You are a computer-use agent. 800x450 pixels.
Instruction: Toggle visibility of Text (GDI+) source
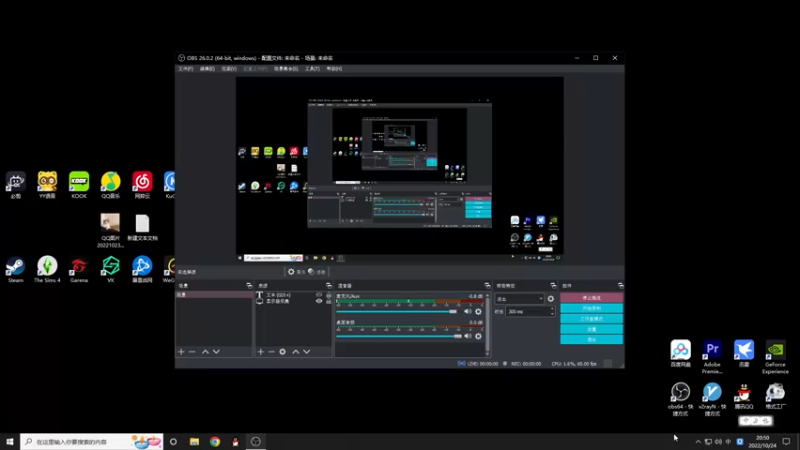(319, 295)
